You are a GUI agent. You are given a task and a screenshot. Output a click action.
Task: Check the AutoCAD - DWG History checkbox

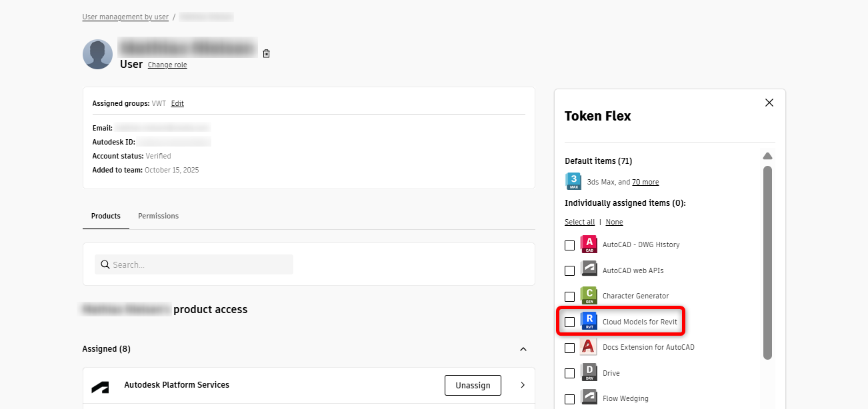click(569, 245)
